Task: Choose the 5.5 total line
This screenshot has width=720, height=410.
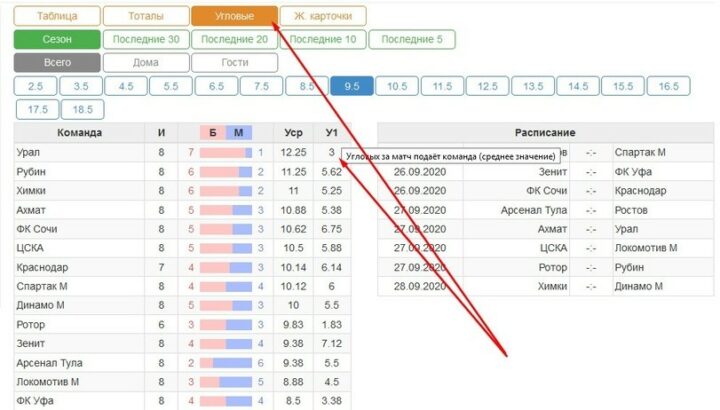Action: pyautogui.click(x=171, y=86)
